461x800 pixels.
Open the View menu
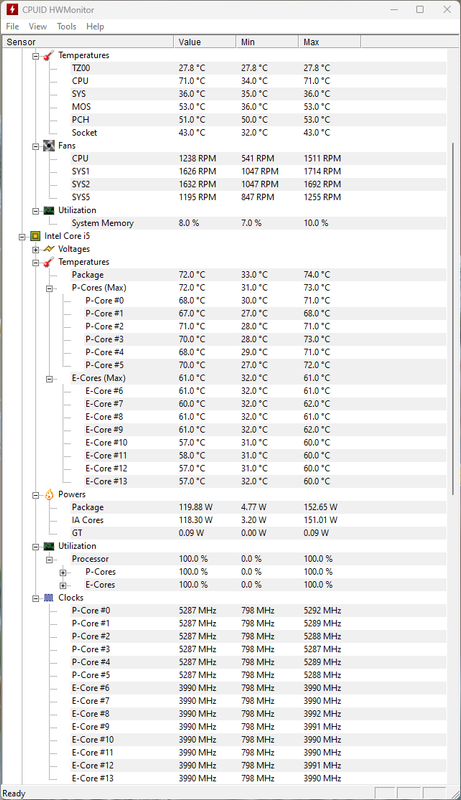[x=38, y=27]
